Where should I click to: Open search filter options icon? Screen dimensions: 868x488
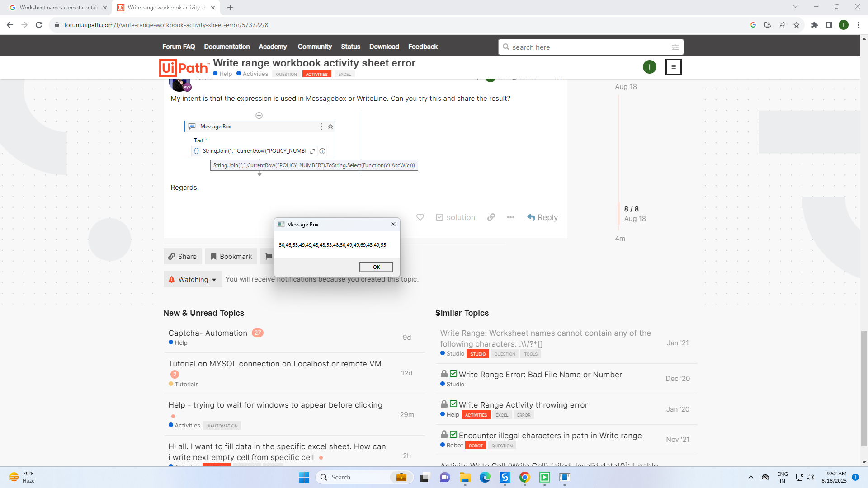(675, 47)
